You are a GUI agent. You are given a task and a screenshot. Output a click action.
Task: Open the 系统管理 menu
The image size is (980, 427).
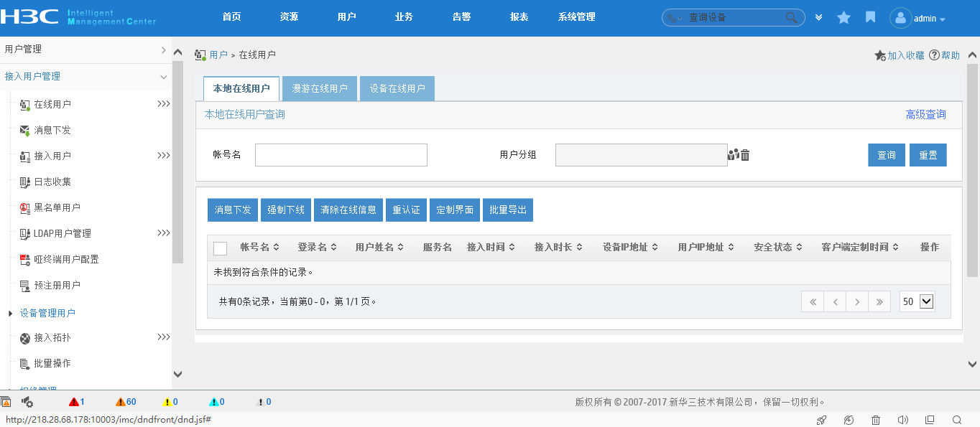pyautogui.click(x=576, y=17)
